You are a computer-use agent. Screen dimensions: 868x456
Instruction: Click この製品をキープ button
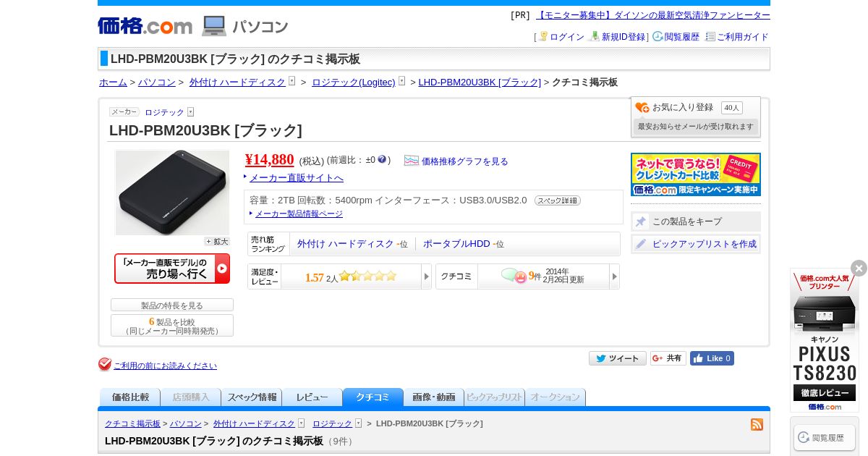pyautogui.click(x=696, y=221)
